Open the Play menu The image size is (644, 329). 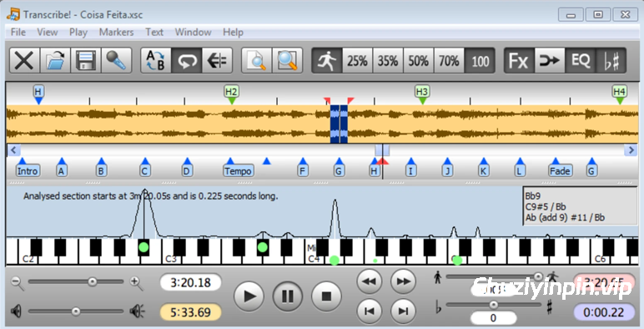(78, 32)
